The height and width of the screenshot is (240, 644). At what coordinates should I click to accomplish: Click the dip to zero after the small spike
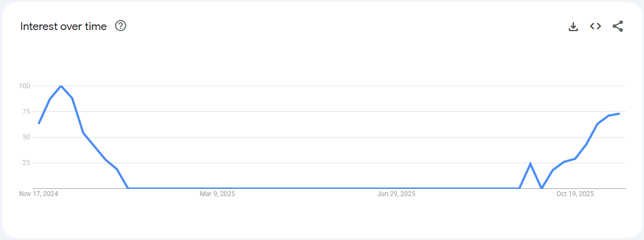541,188
